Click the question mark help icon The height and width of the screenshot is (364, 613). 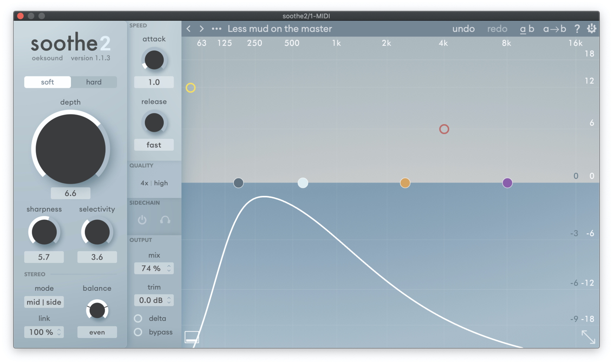(577, 29)
